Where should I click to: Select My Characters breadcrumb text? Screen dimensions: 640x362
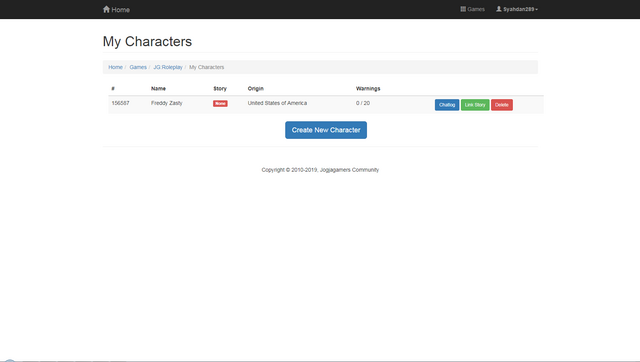coord(207,67)
